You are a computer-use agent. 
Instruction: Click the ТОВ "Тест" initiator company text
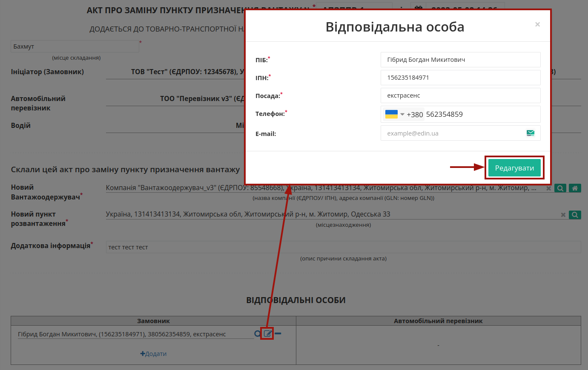[188, 72]
